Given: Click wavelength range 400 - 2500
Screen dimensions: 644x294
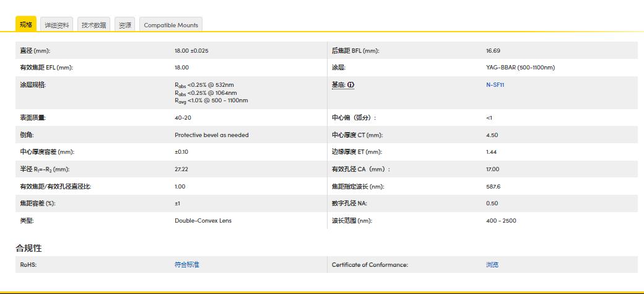Looking at the screenshot, I should (x=501, y=221).
